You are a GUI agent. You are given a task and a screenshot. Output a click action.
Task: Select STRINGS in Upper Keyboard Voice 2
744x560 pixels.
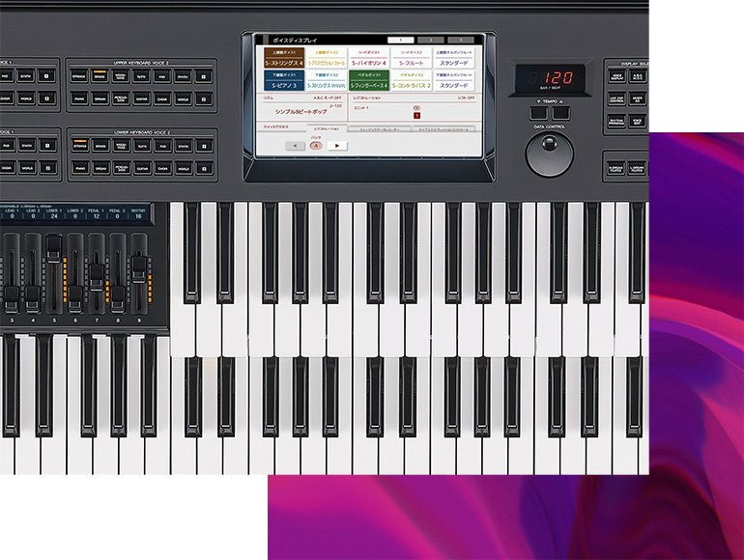79,76
